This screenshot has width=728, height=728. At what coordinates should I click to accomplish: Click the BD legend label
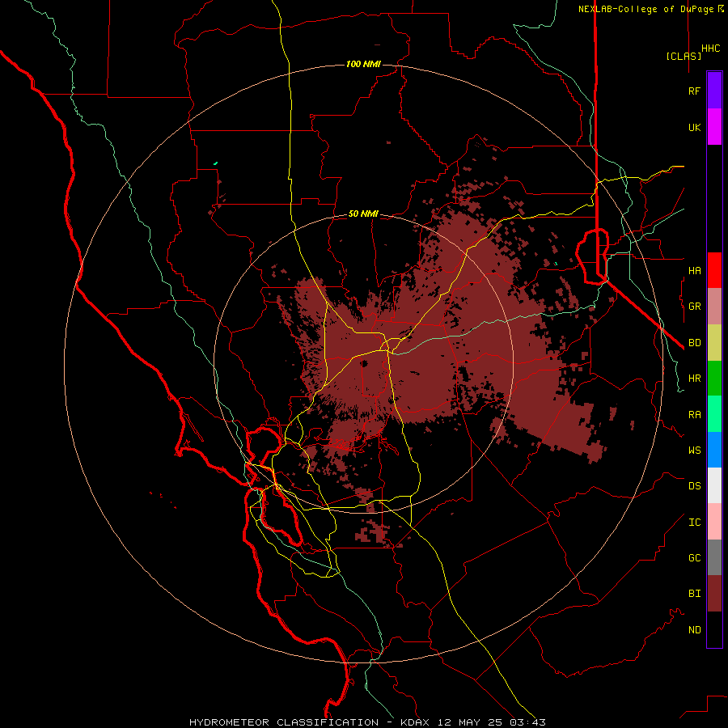[694, 343]
